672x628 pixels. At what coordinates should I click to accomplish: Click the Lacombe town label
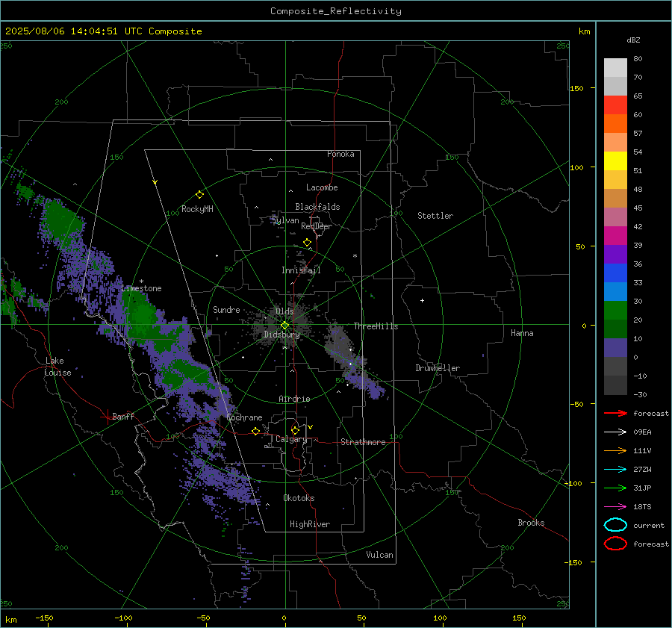[x=322, y=187]
